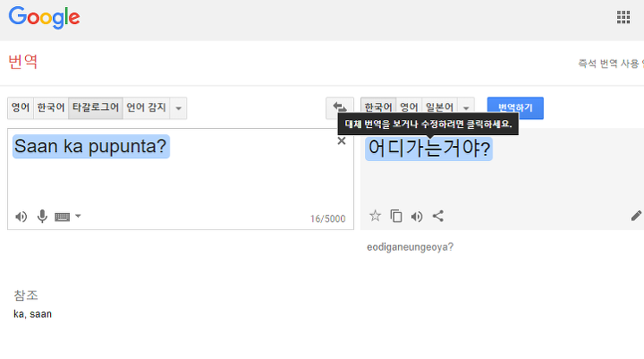Click the Google logo
This screenshot has height=359, width=644.
[x=45, y=18]
